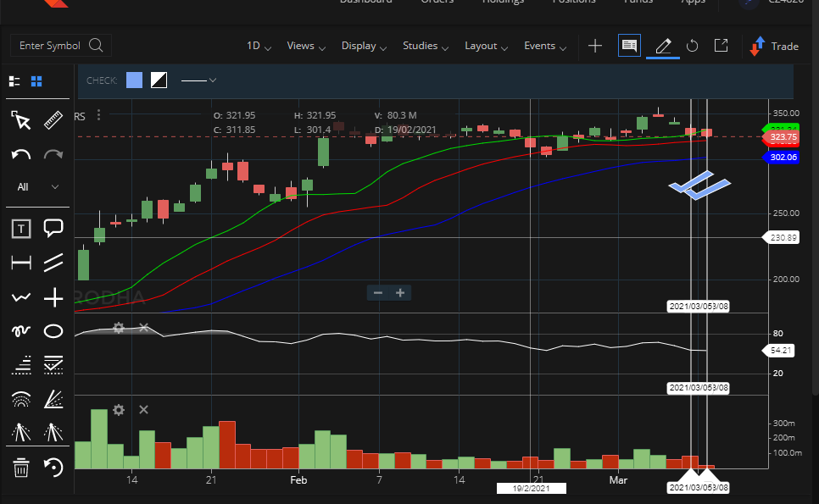Select the Fibonacci arc tool
This screenshot has width=819, height=504.
click(21, 399)
